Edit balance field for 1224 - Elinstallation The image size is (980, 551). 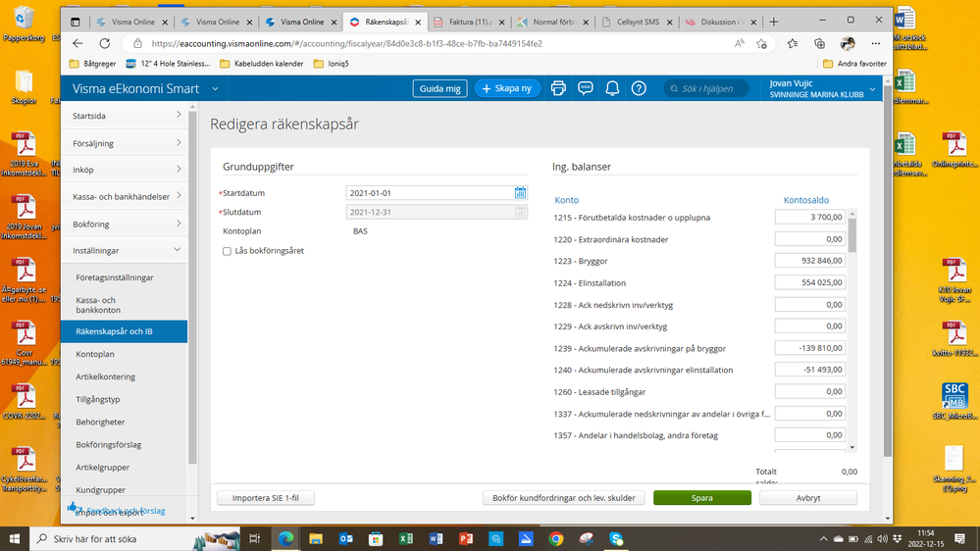pyautogui.click(x=810, y=282)
